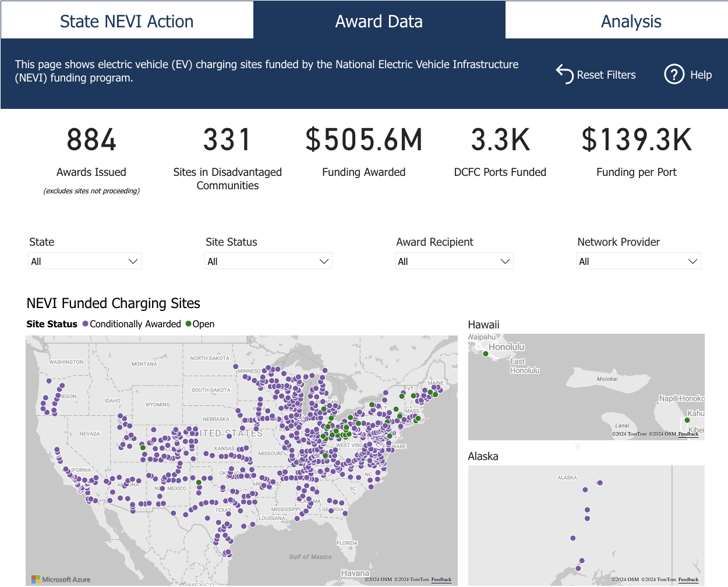Click the Help question mark icon
Screen dimensions: 728x587
pos(674,75)
